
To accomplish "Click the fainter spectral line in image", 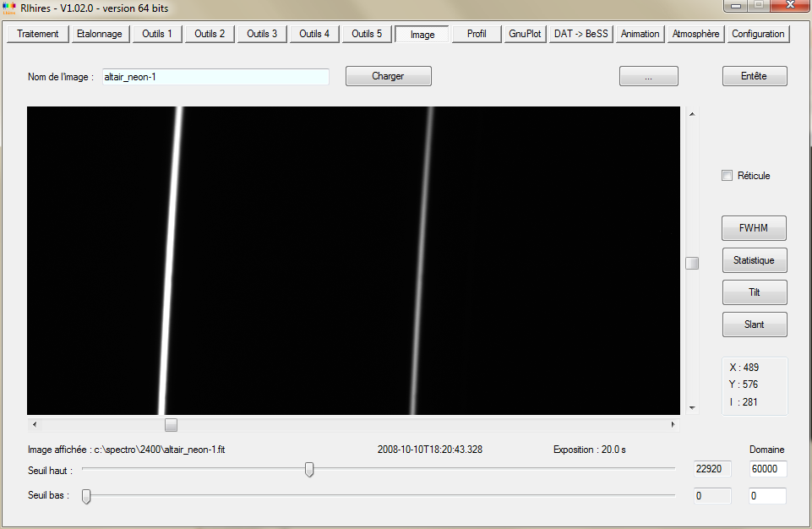I will (421, 260).
